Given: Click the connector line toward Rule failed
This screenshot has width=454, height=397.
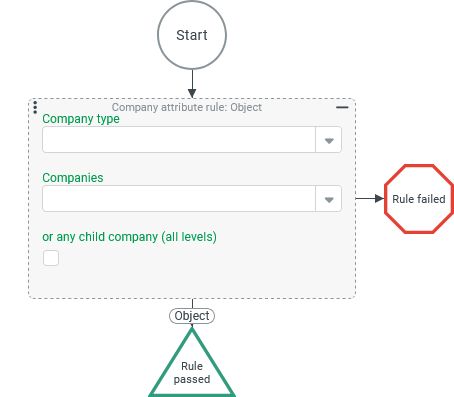Looking at the screenshot, I should click(x=365, y=198).
